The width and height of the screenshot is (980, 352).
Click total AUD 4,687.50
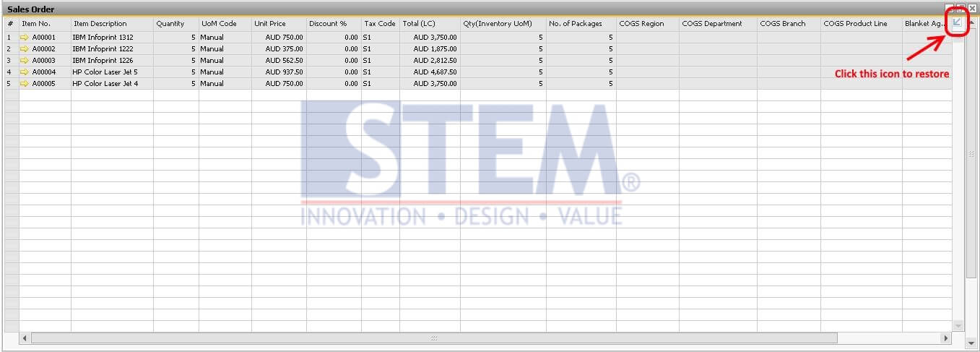tap(430, 72)
